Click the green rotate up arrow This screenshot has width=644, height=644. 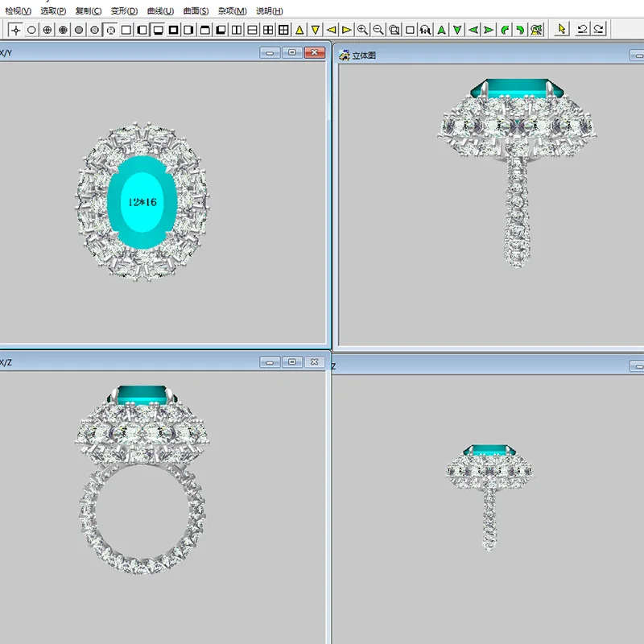(x=442, y=30)
